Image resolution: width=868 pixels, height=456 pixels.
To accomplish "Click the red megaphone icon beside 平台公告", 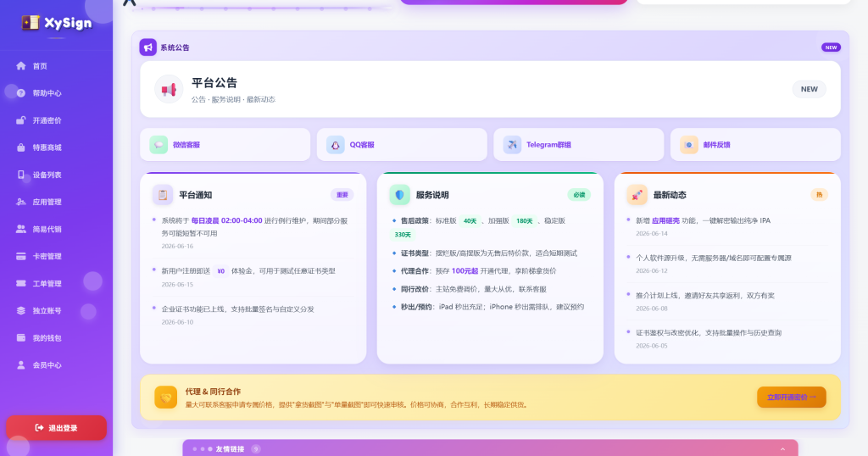I will (x=169, y=89).
